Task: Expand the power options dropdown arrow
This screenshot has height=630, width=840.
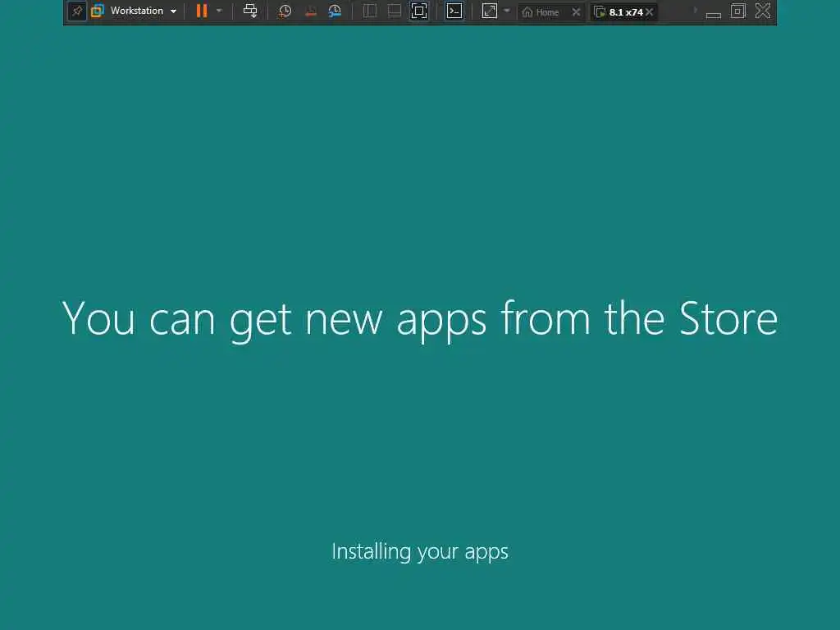Action: click(x=219, y=11)
